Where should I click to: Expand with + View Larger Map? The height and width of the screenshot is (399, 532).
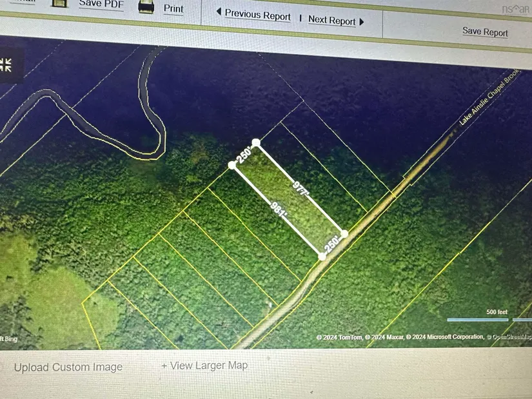(204, 365)
